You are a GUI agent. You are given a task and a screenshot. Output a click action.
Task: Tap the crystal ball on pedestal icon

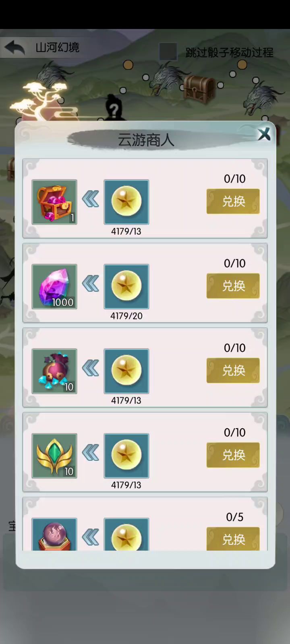54,534
